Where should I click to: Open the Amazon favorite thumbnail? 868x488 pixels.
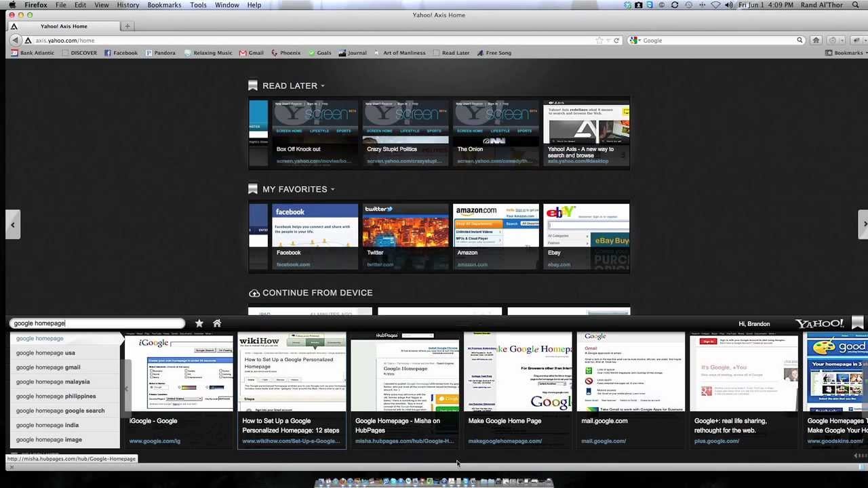click(496, 237)
